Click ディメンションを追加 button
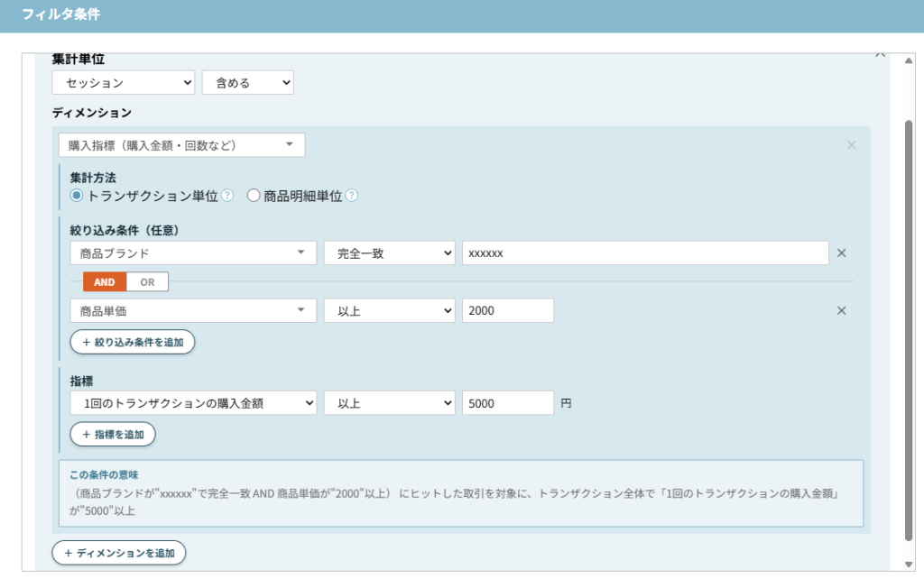Image resolution: width=924 pixels, height=579 pixels. [119, 553]
